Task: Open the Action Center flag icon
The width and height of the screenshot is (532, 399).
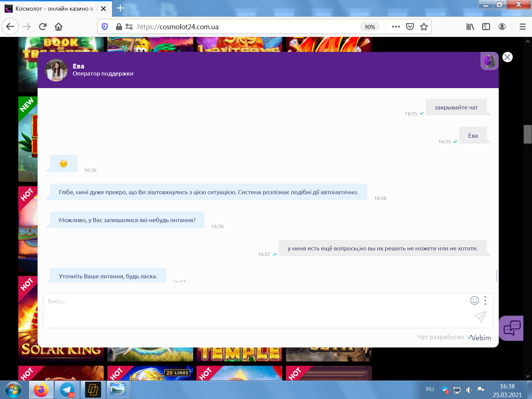Action: (480, 390)
